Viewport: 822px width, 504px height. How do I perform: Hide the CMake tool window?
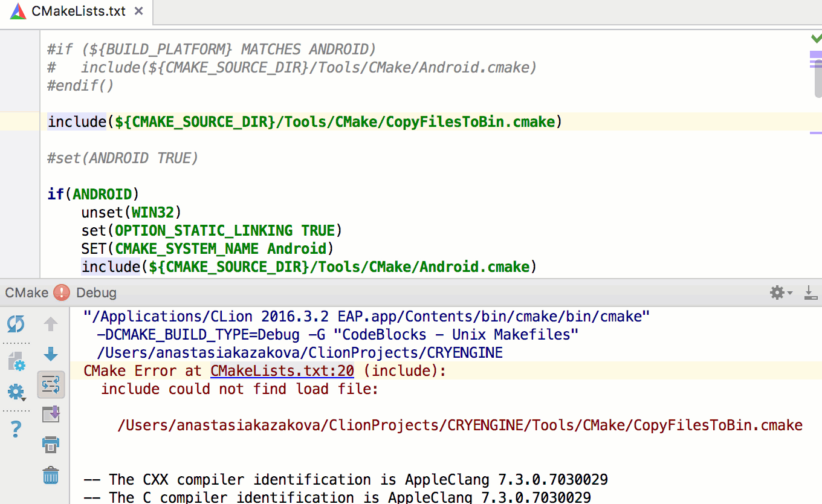click(811, 293)
